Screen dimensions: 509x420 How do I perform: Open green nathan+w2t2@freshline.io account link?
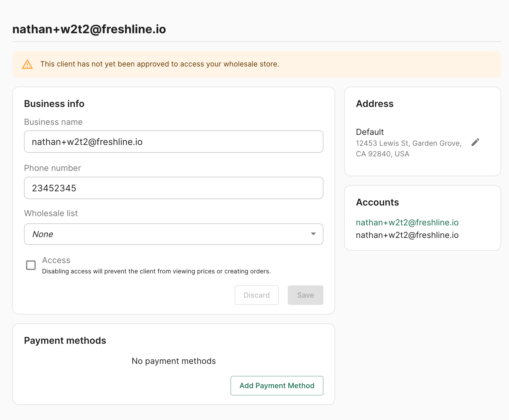pos(407,223)
